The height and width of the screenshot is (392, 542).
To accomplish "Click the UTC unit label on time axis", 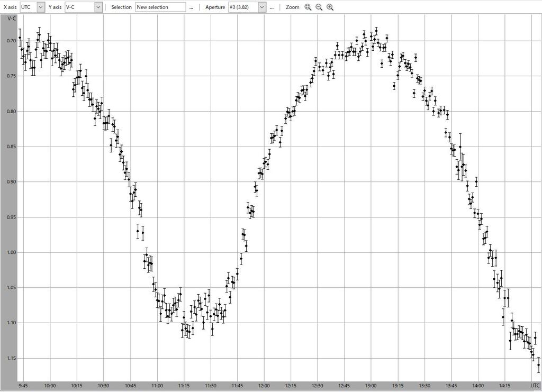I will (x=535, y=386).
